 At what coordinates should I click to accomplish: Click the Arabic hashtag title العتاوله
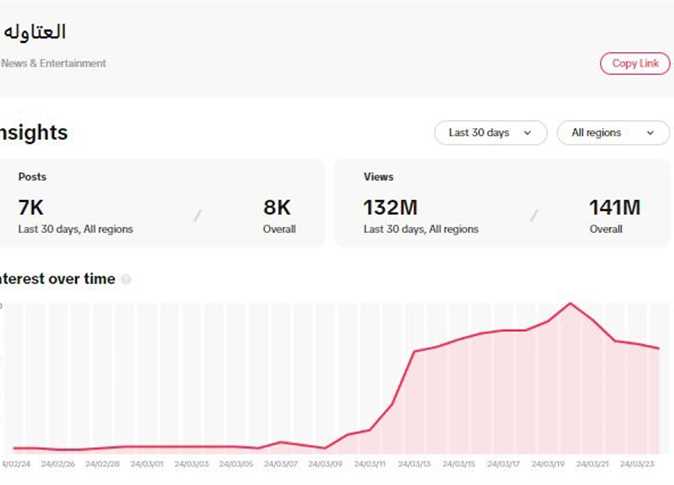pos(34,31)
